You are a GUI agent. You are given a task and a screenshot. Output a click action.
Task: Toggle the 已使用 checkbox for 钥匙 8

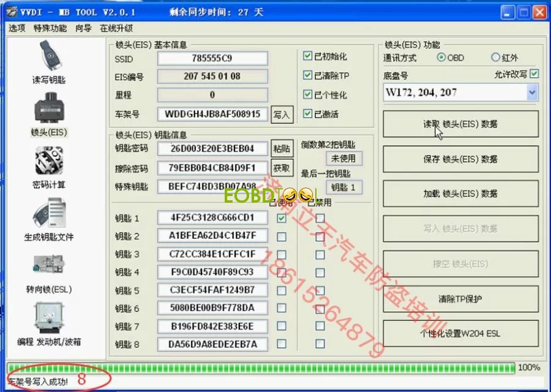[x=282, y=344]
